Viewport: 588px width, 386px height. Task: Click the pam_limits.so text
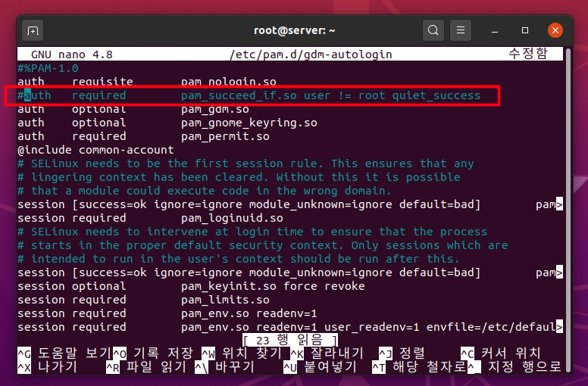coord(225,300)
